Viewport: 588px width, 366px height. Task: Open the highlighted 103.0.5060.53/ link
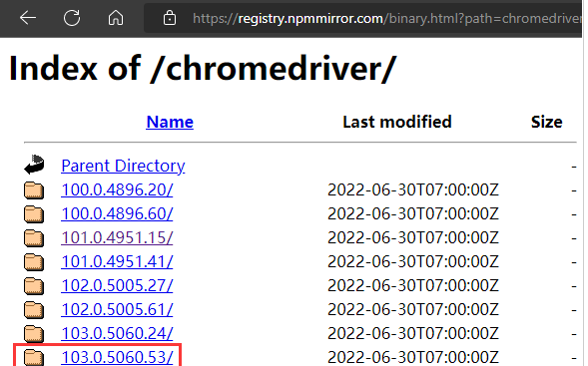[x=117, y=357]
